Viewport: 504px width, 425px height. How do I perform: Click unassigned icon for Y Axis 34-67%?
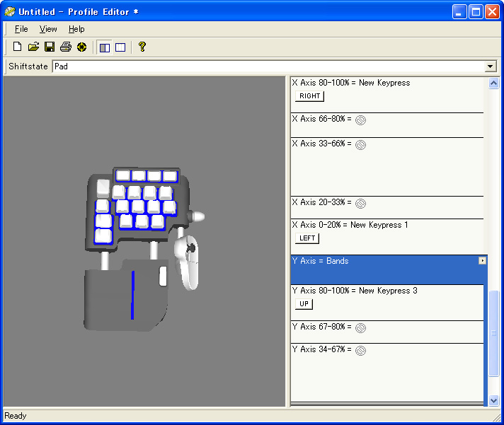pos(360,351)
